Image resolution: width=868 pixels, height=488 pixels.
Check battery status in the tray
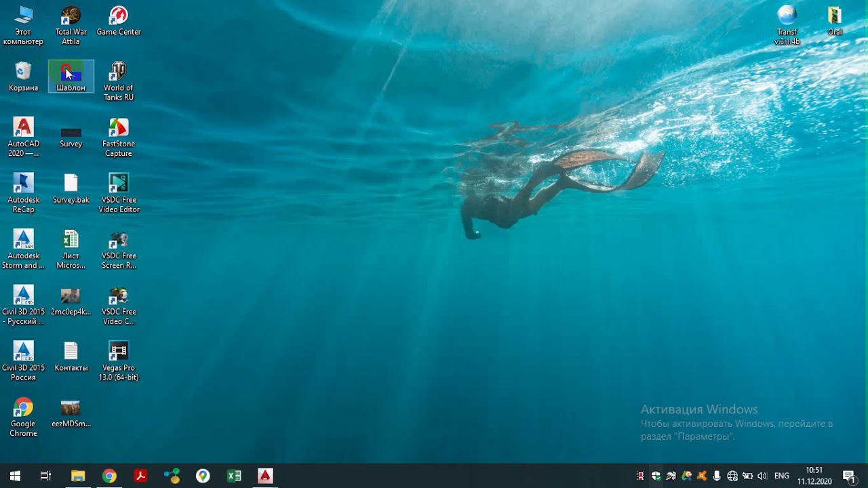tap(747, 476)
